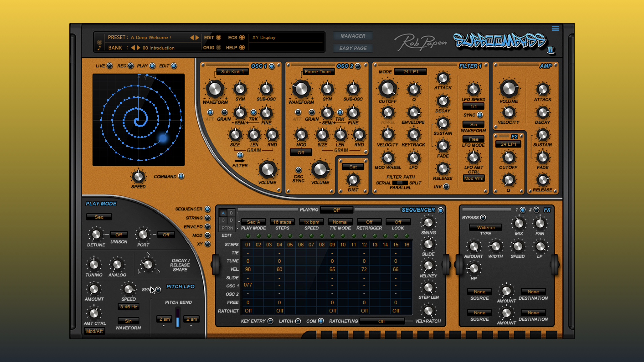The image size is (644, 362).
Task: Enable the XY LIVE mode
Action: click(x=109, y=66)
